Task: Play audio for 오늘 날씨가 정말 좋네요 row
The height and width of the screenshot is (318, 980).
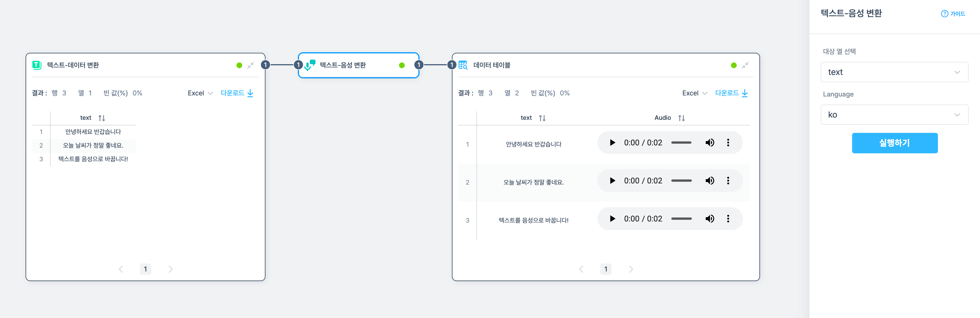Action: tap(612, 181)
